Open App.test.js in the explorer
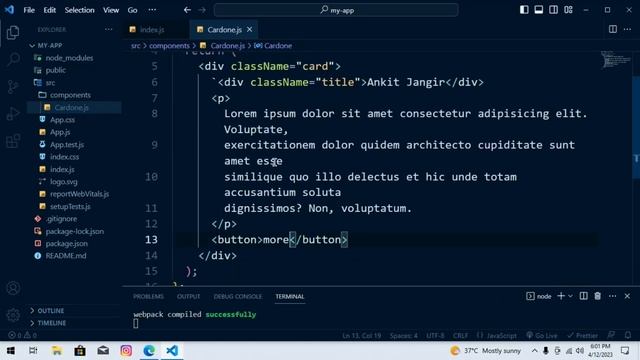The width and height of the screenshot is (640, 360). [x=67, y=144]
